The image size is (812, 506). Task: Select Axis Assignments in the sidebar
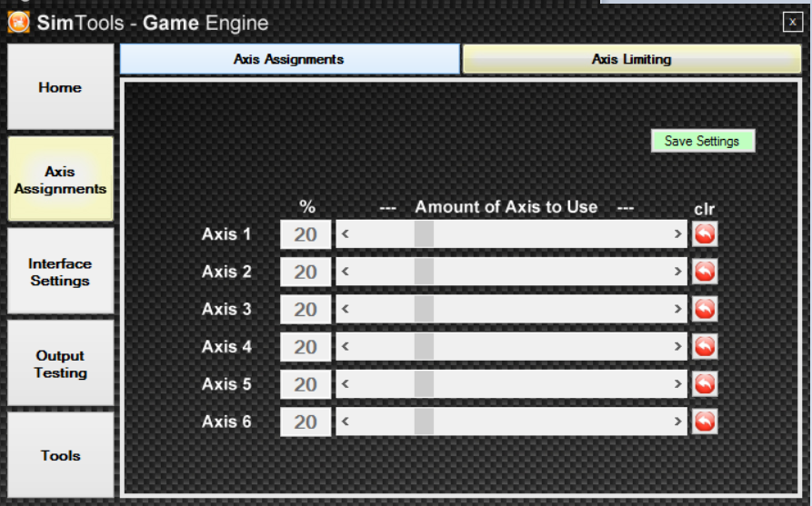pyautogui.click(x=61, y=180)
